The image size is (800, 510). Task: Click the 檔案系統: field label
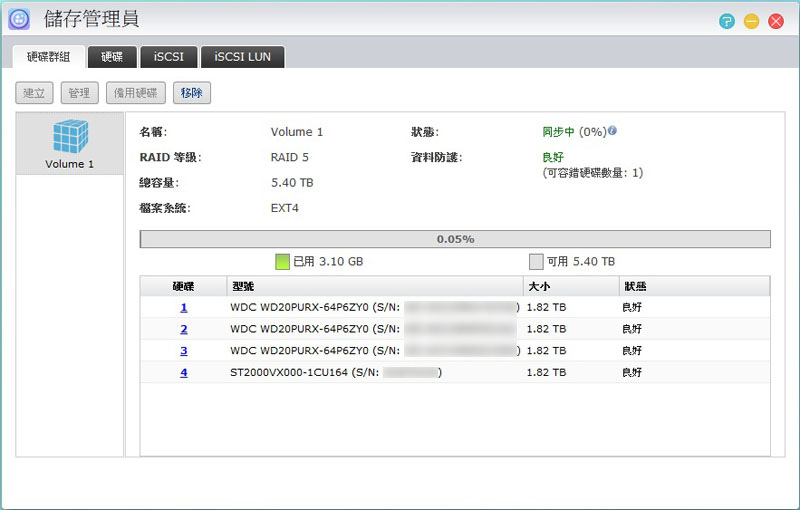pyautogui.click(x=165, y=208)
